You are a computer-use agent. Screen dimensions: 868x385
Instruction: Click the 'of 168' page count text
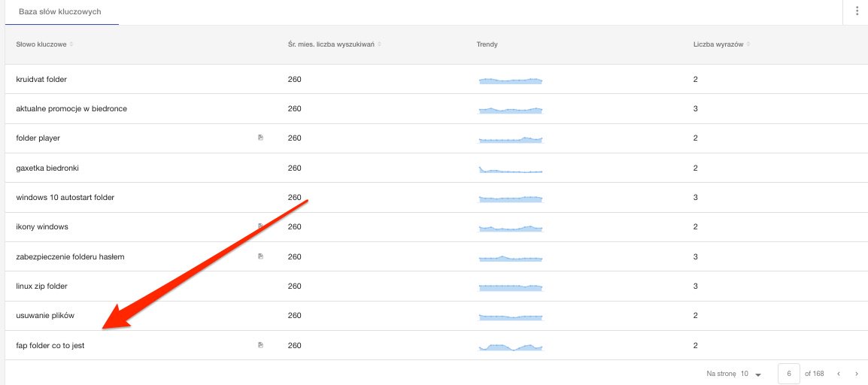815,374
